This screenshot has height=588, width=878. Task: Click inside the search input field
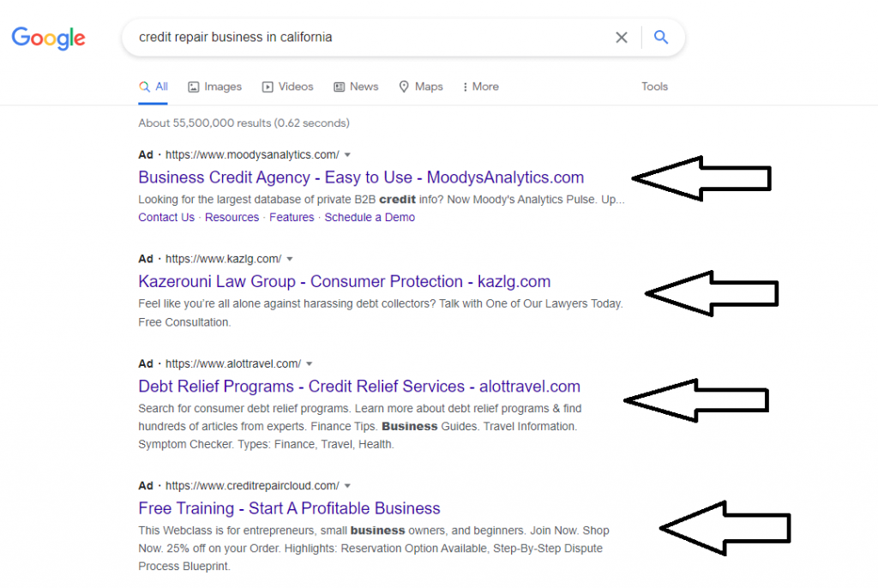coord(369,37)
